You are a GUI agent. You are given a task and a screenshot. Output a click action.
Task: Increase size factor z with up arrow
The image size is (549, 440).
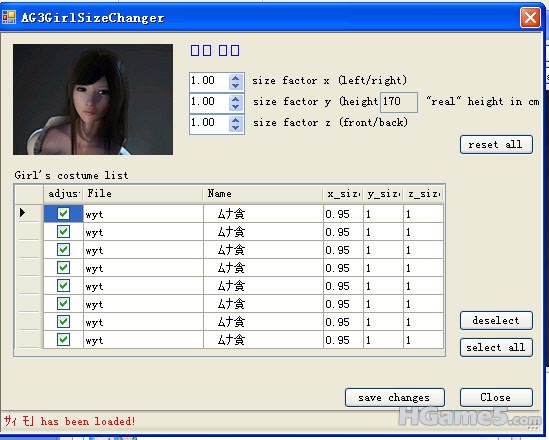[235, 120]
